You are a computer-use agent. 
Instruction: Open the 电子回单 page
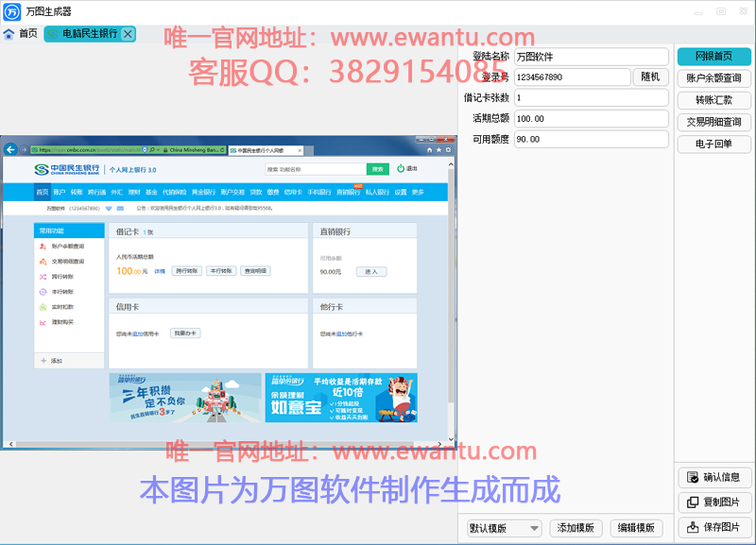tap(714, 145)
